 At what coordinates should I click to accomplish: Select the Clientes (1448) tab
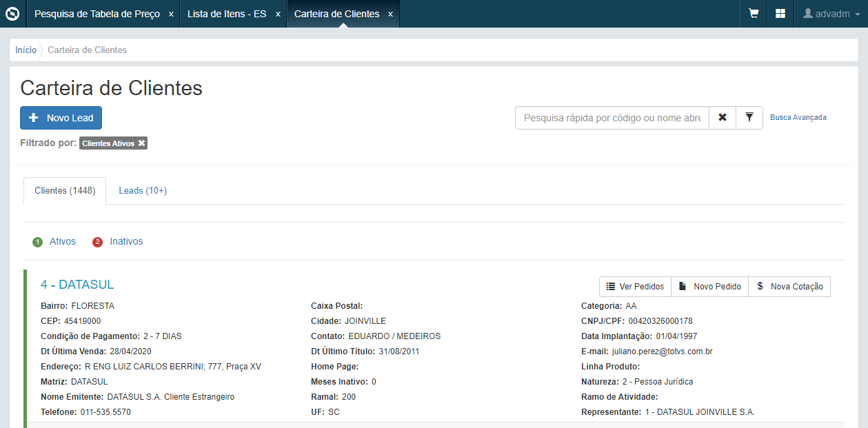click(x=65, y=191)
